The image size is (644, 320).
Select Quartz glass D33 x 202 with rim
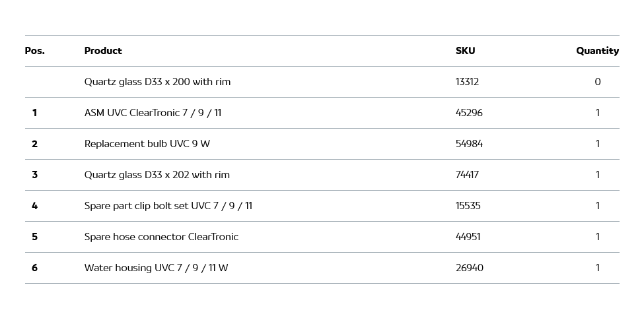point(157,175)
